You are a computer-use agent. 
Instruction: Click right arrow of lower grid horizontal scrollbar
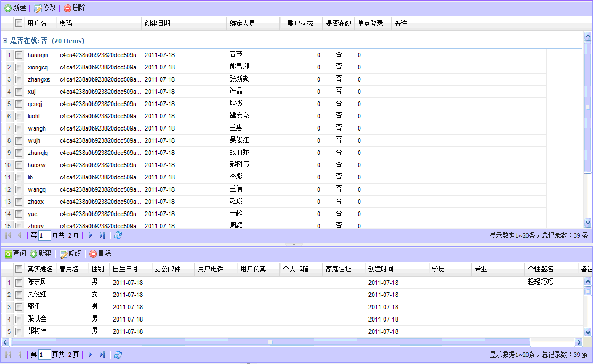[x=579, y=342]
